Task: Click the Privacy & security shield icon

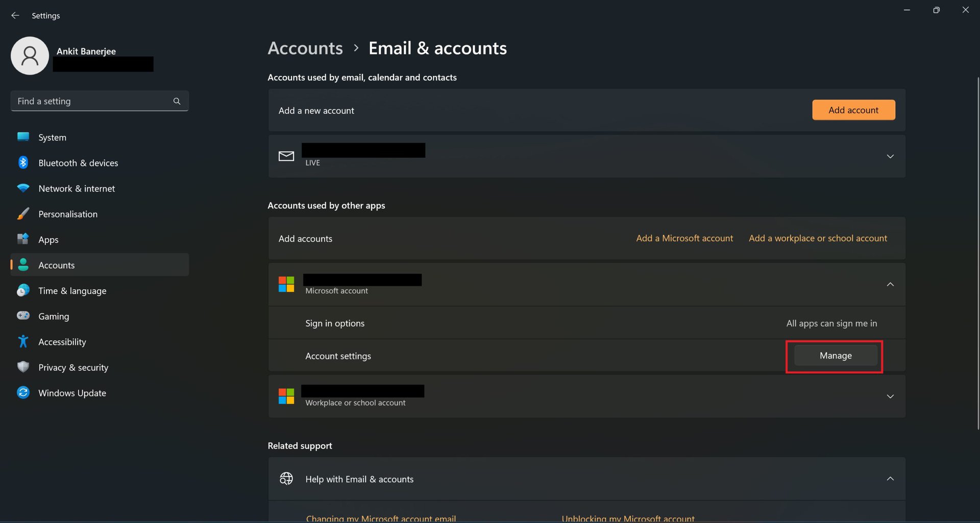Action: tap(23, 367)
